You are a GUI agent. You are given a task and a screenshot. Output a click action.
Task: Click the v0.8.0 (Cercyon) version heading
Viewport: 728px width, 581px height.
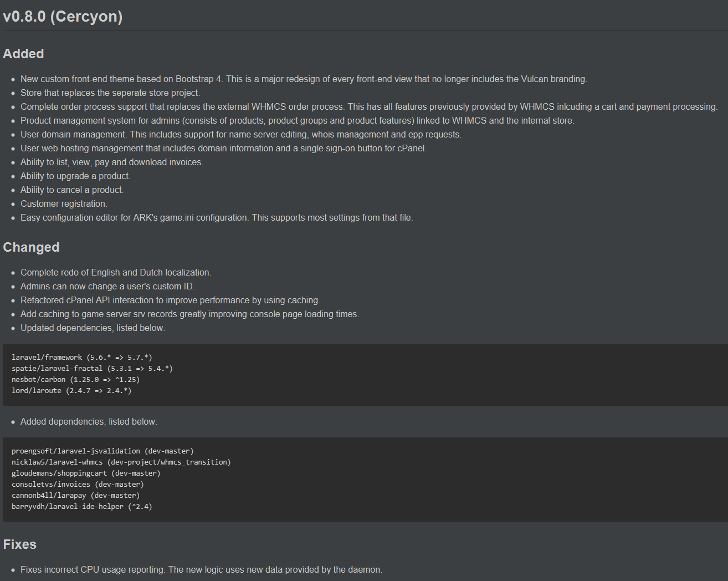coord(63,17)
